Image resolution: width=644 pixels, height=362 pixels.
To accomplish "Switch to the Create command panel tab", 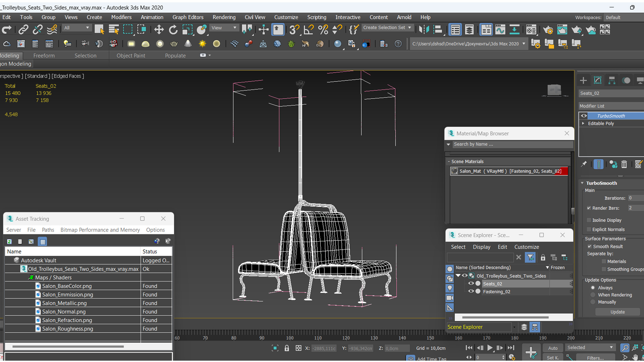I will coord(583,80).
